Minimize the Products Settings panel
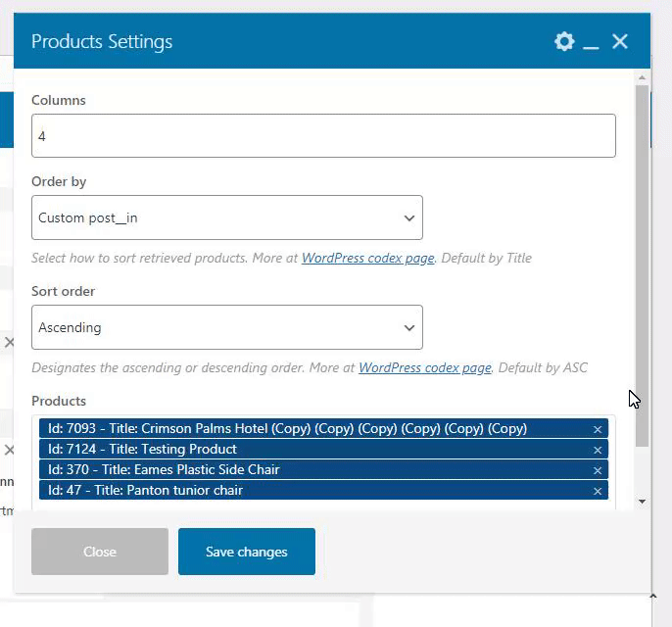This screenshot has width=672, height=627. (591, 42)
